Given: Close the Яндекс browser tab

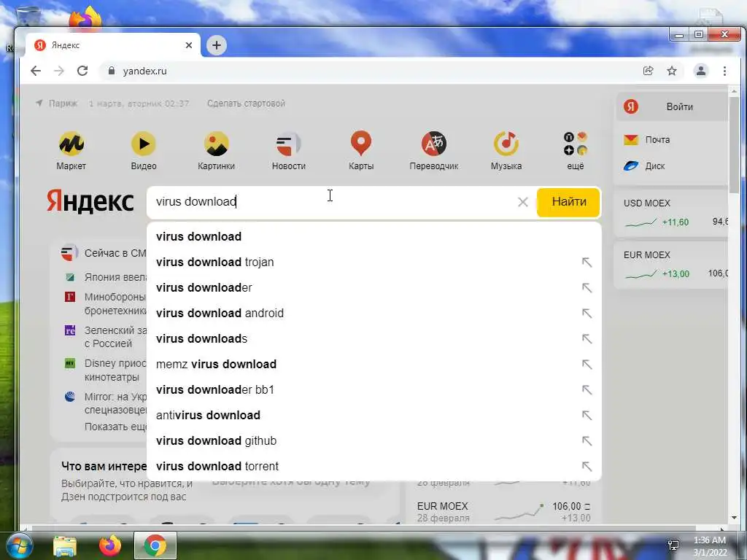Looking at the screenshot, I should (189, 45).
